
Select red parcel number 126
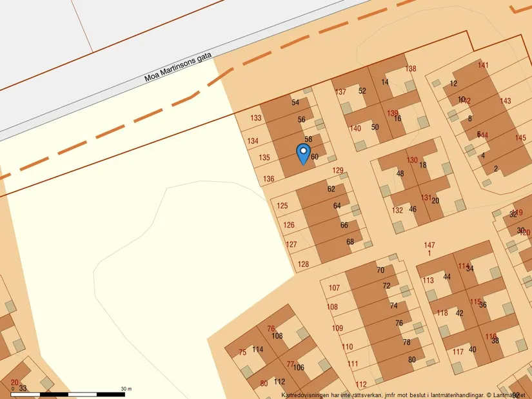[x=289, y=225]
